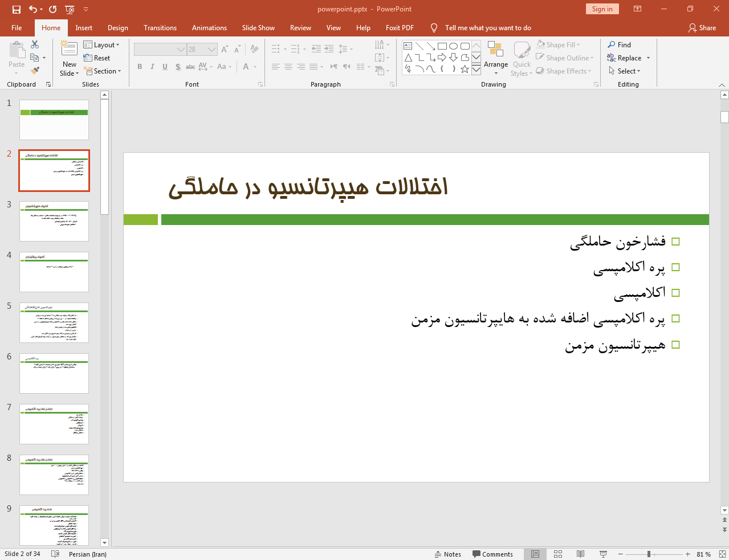Screen dimensions: 729x560
Task: Open Reading View from status bar
Action: (580, 554)
